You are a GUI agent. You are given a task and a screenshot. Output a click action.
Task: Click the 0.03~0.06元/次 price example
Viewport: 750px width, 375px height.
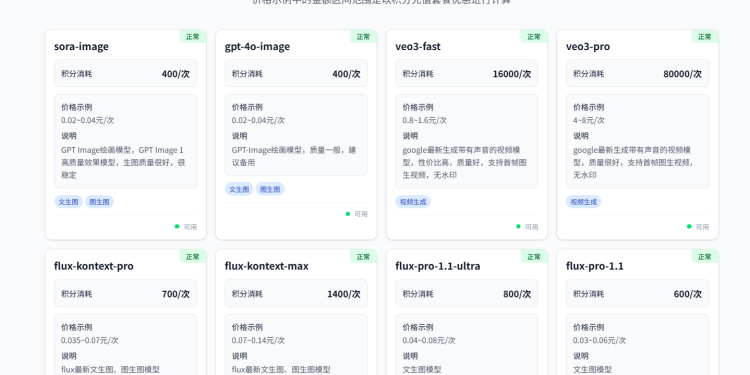[x=600, y=341]
